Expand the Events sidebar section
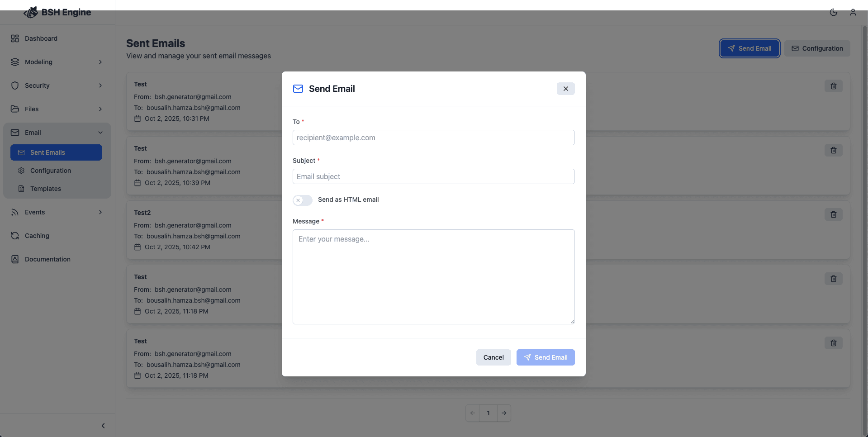The width and height of the screenshot is (868, 437). tap(57, 212)
